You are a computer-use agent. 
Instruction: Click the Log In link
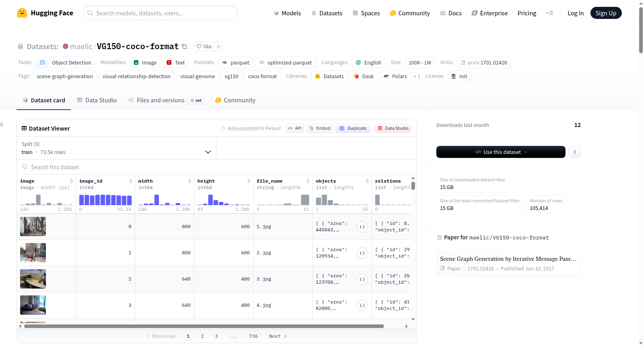tap(576, 13)
